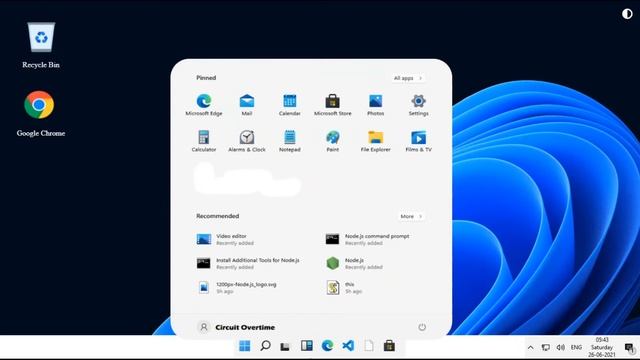Launch the recommended Node.js app
The image size is (640, 360).
pos(354,263)
